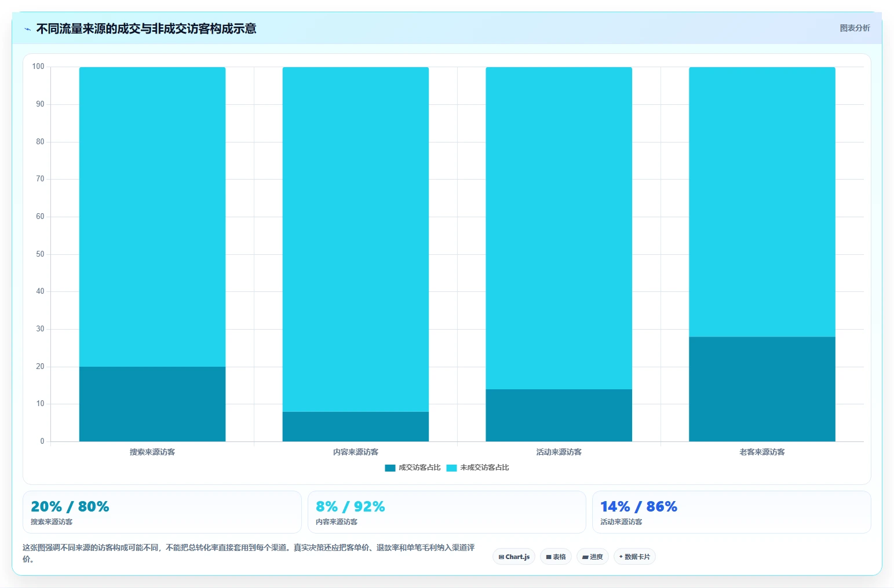Select the 14% / 86% stat card
This screenshot has height=588, width=894.
732,512
